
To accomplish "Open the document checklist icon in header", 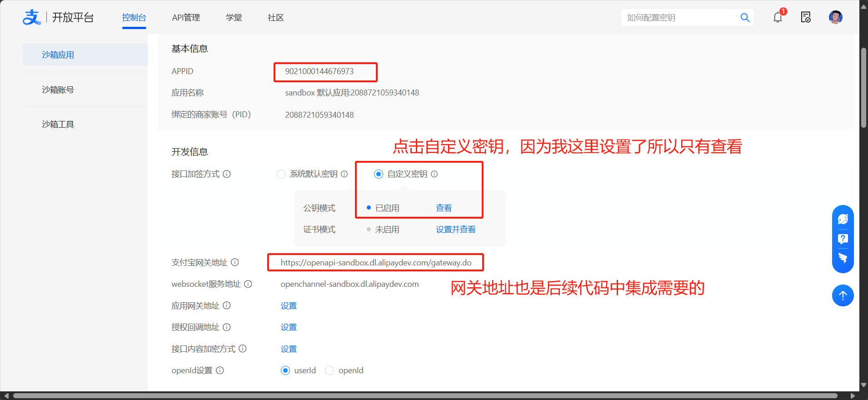I will (806, 17).
